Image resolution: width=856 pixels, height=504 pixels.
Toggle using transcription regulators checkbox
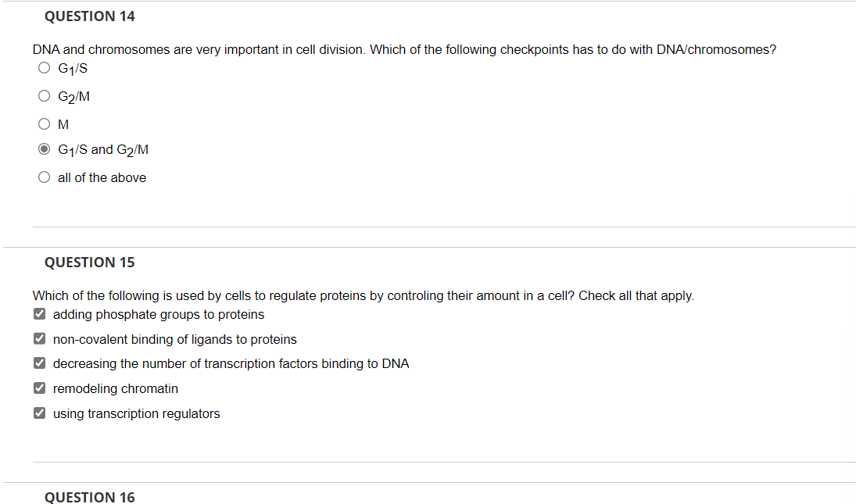(x=39, y=413)
